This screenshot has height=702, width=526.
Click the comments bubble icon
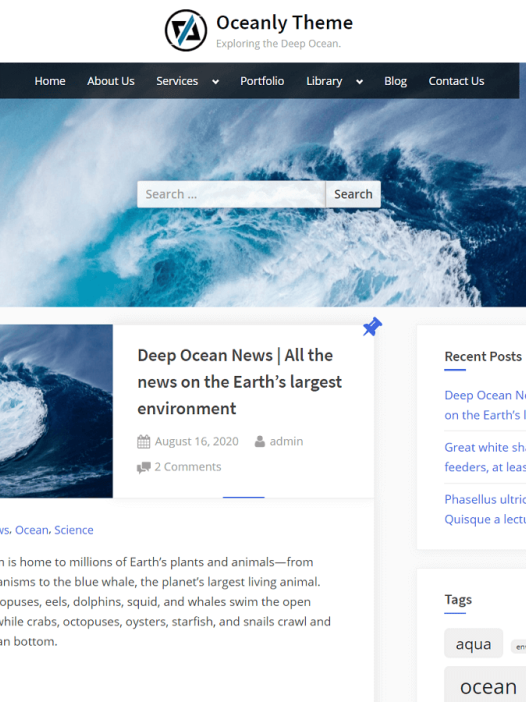click(144, 467)
